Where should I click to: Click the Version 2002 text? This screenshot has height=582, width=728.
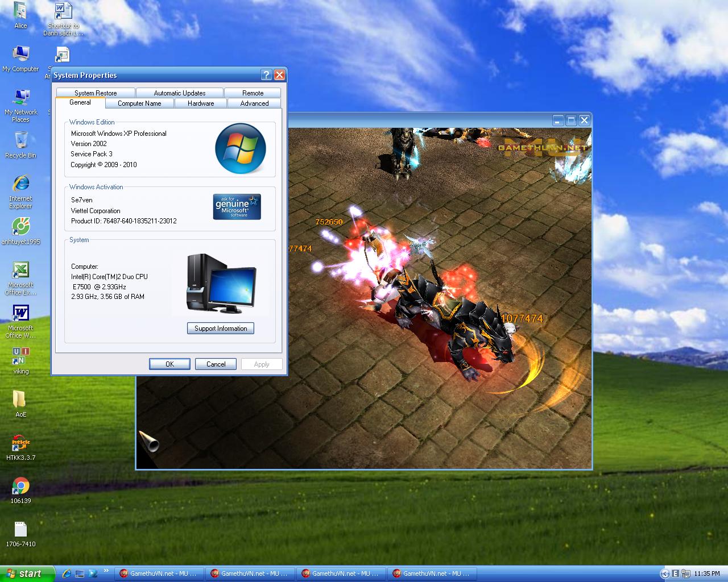point(88,144)
